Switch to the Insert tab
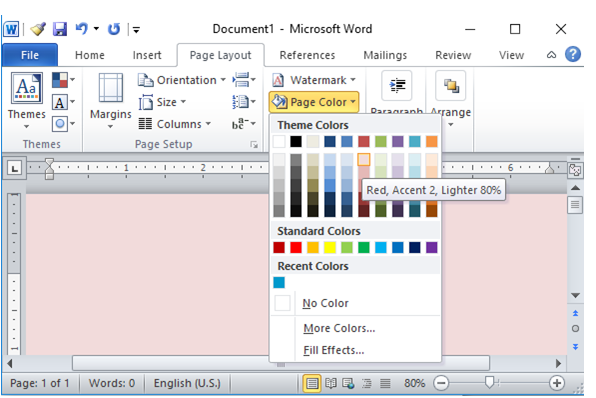Screen dimensions: 596x398 click(147, 55)
